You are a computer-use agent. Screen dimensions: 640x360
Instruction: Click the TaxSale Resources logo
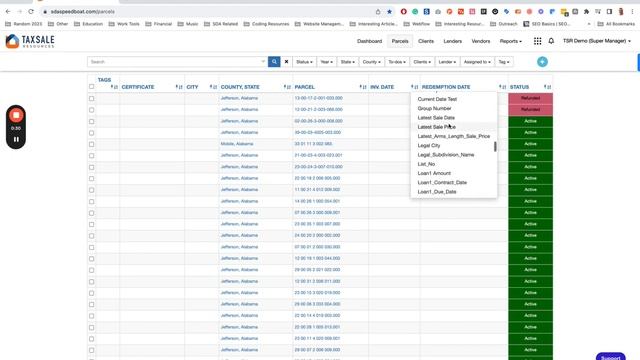30,41
